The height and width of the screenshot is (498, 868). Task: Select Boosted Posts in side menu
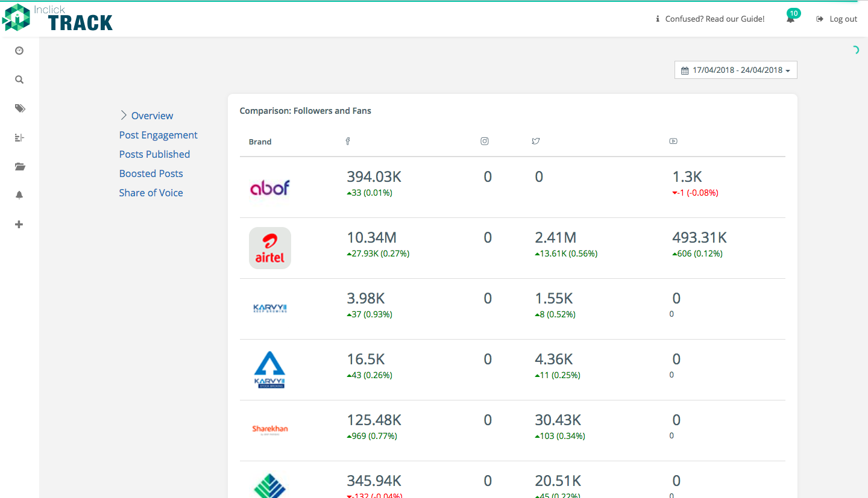coord(151,173)
